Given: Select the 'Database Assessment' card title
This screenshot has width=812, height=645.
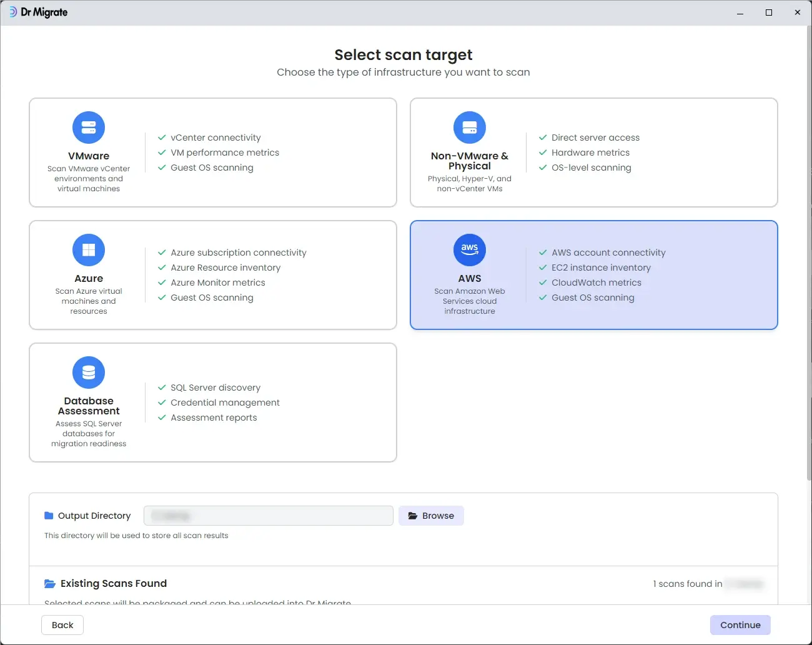Looking at the screenshot, I should point(89,406).
